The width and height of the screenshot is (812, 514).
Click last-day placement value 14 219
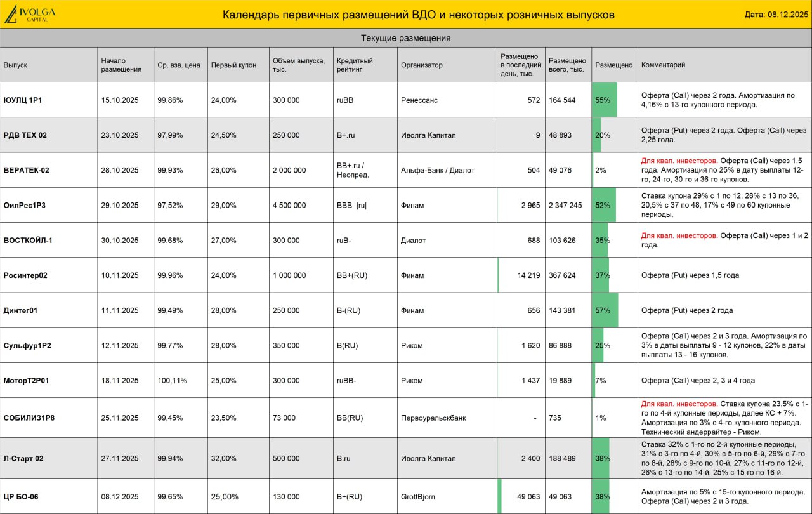(529, 275)
